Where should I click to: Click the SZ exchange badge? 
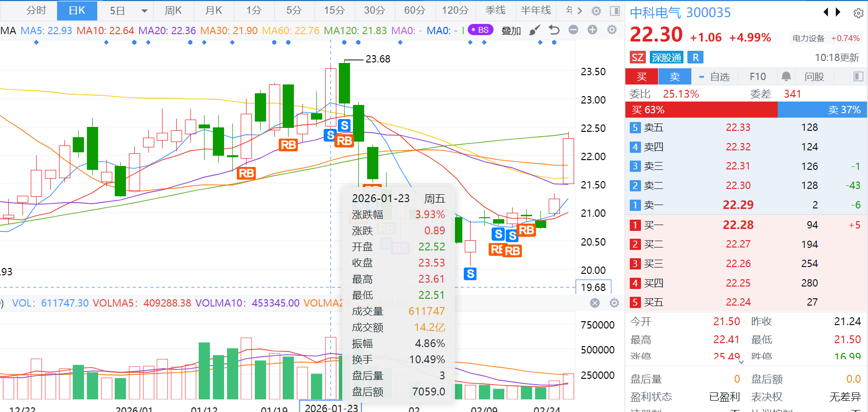pyautogui.click(x=638, y=58)
